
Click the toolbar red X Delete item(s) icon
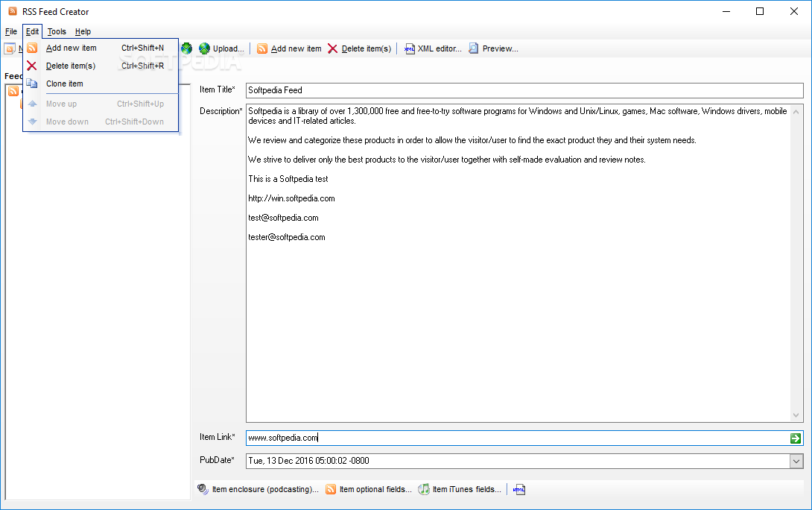pyautogui.click(x=332, y=48)
